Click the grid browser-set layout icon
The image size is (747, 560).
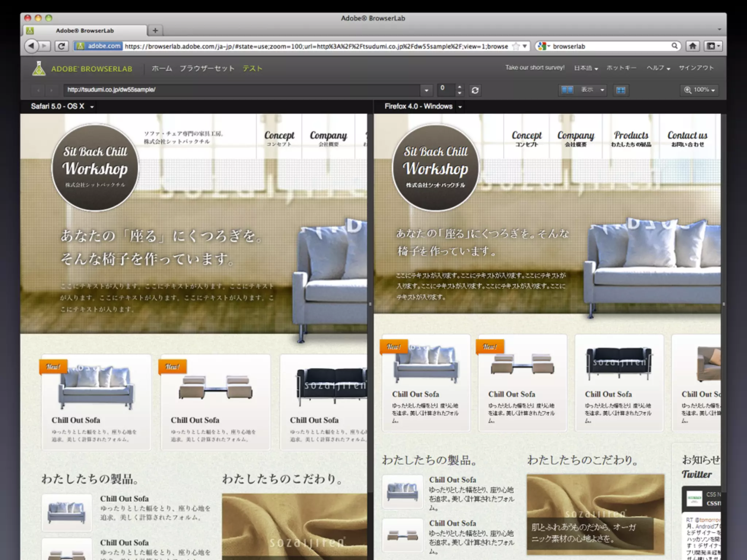(620, 90)
